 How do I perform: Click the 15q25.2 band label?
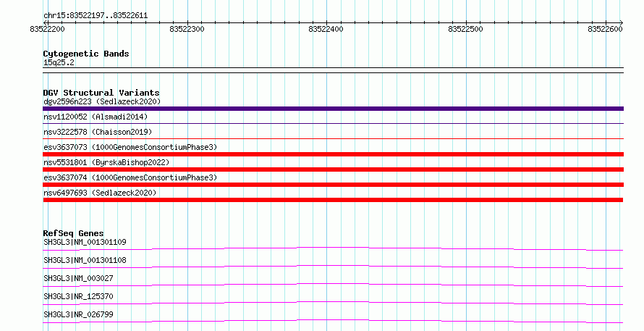pos(59,62)
